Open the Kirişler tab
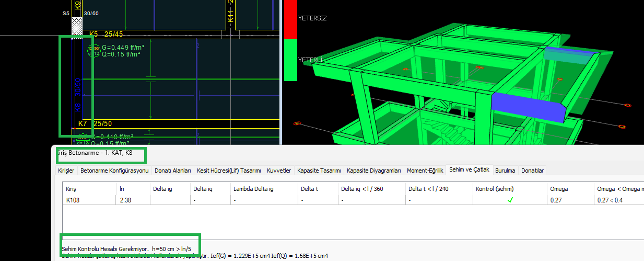The width and height of the screenshot is (644, 261). [x=67, y=171]
